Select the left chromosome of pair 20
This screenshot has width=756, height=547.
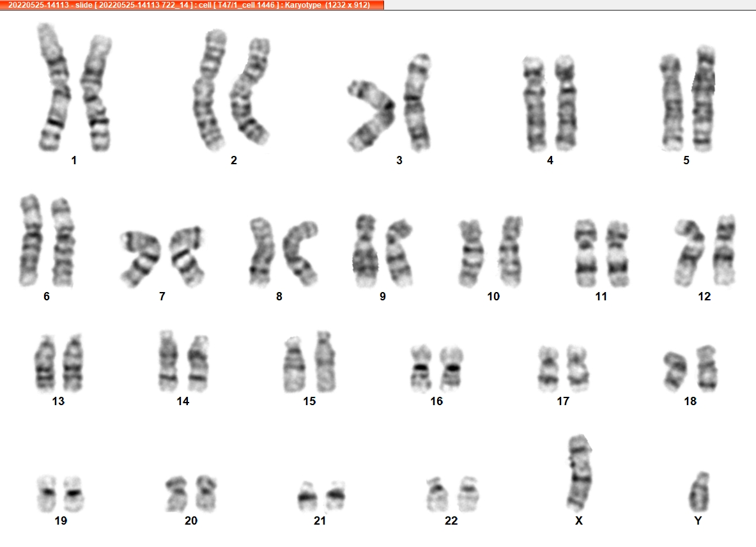(x=176, y=494)
